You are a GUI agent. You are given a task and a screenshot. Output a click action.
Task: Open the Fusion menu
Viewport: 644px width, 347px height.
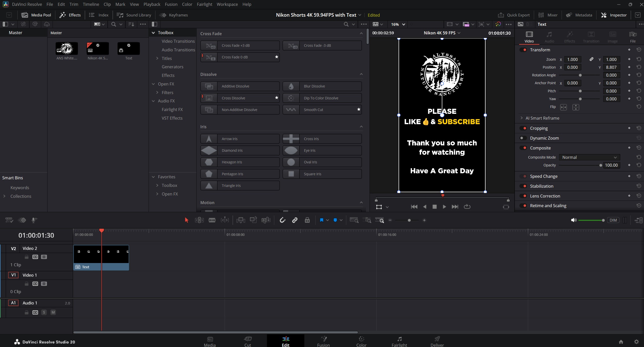[171, 4]
